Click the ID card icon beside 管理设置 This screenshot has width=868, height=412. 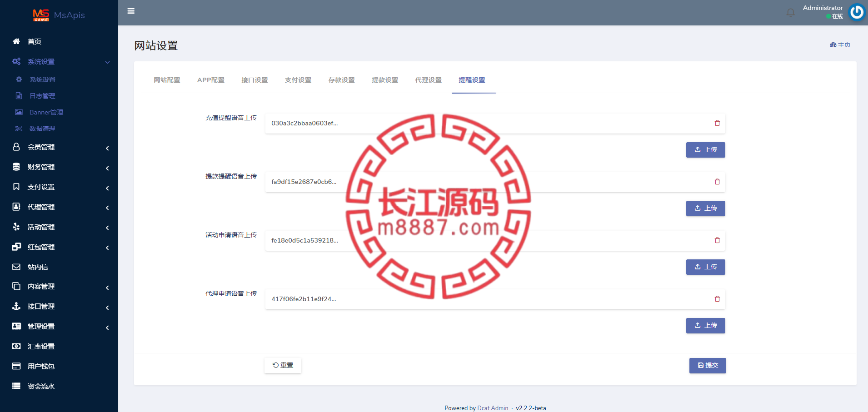16,326
